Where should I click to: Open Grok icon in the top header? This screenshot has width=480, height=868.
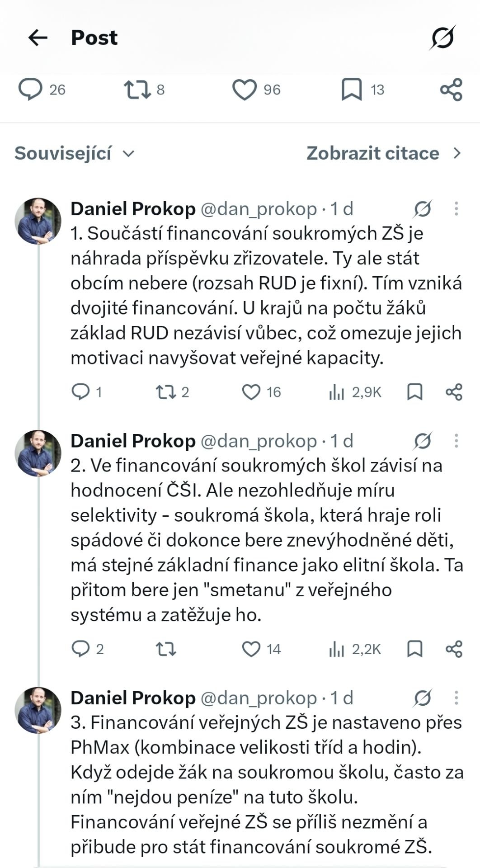442,37
